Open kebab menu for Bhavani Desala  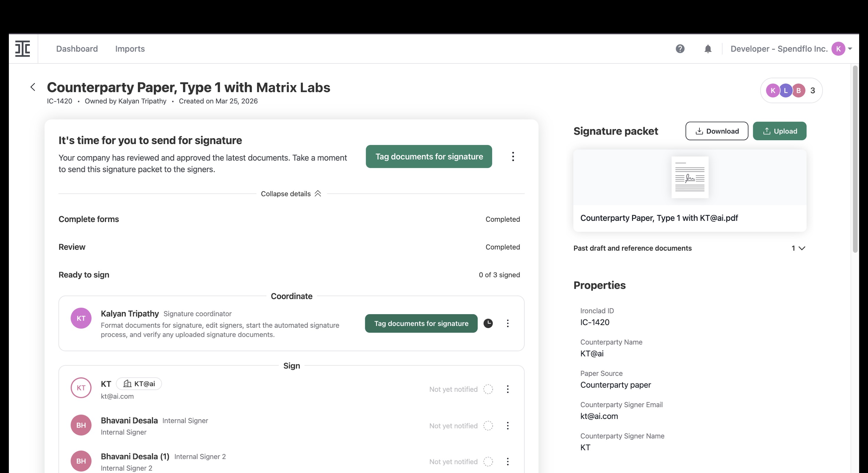[508, 426]
